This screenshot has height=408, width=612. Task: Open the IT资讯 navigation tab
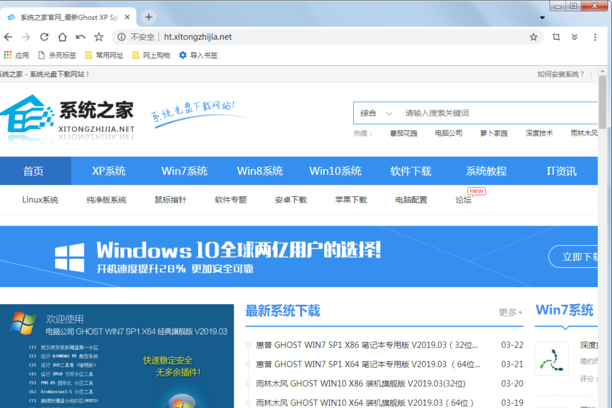point(561,171)
